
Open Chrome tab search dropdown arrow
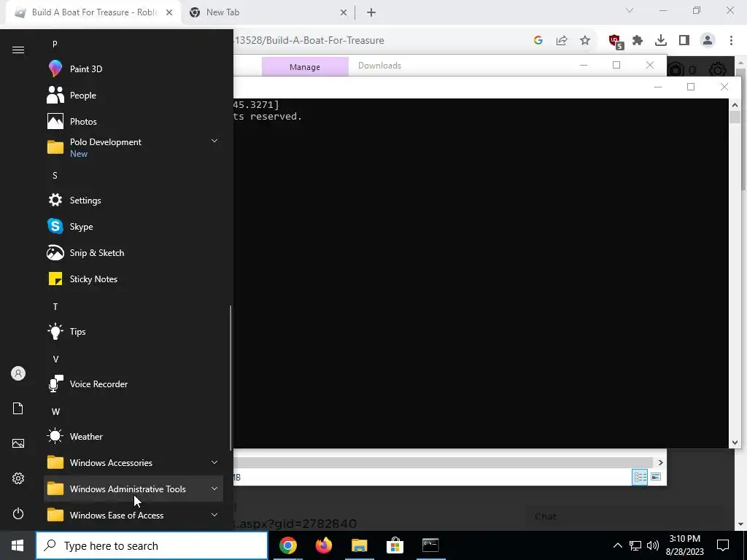tap(630, 10)
